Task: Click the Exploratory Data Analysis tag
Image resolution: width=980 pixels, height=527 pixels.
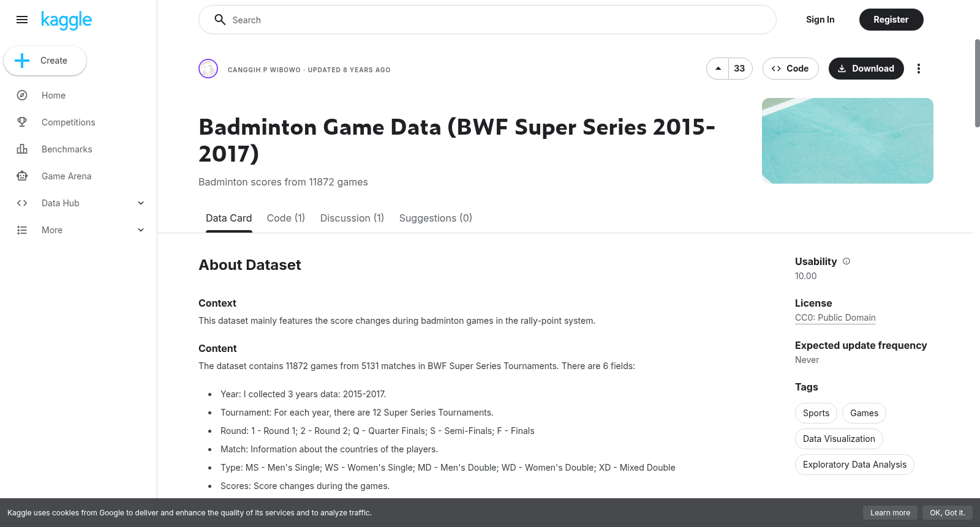Action: point(854,465)
